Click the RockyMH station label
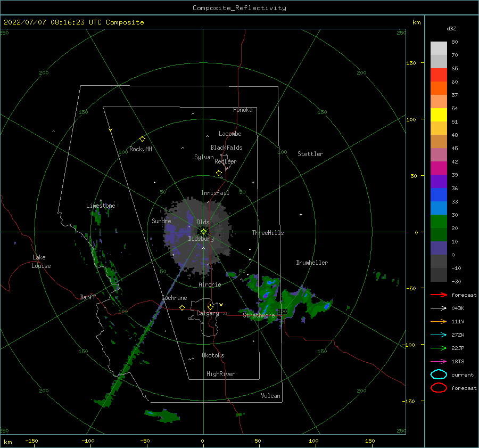 point(141,149)
